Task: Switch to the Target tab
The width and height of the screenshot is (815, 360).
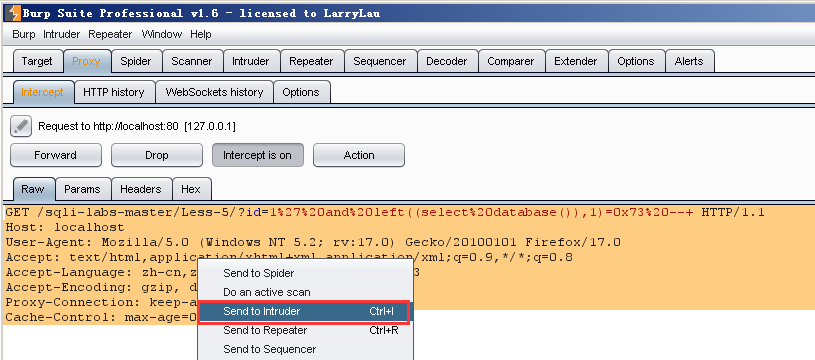Action: 37,61
